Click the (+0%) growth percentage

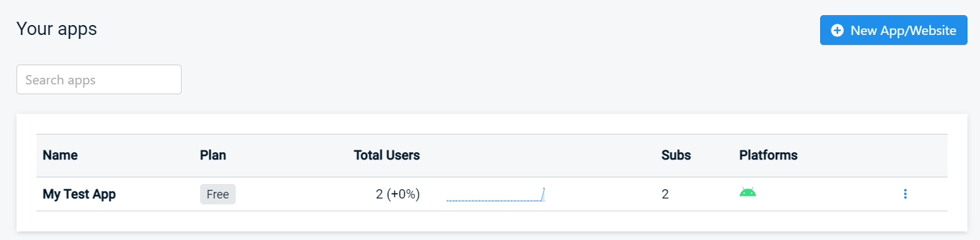click(x=403, y=195)
